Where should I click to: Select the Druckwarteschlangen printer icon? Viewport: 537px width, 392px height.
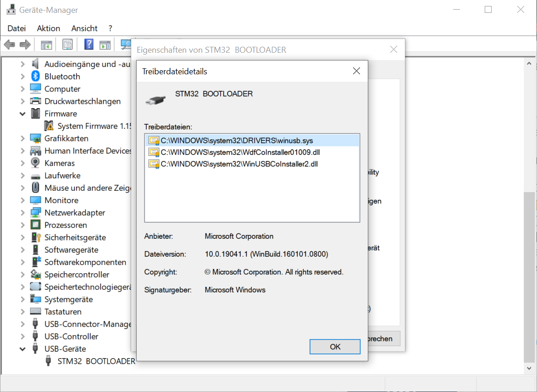point(35,101)
